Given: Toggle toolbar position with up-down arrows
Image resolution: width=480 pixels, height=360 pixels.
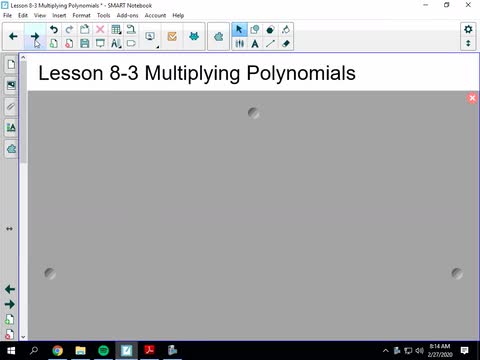Looking at the screenshot, I should [468, 43].
